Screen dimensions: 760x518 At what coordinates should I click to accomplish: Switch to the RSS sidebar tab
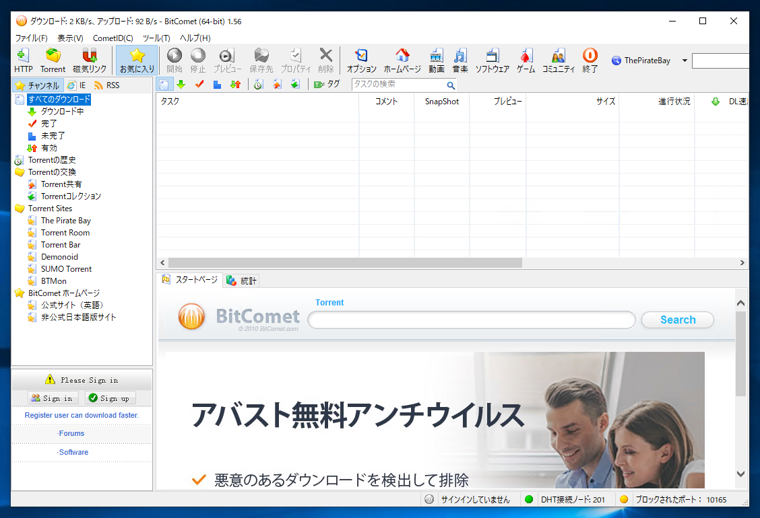click(107, 85)
